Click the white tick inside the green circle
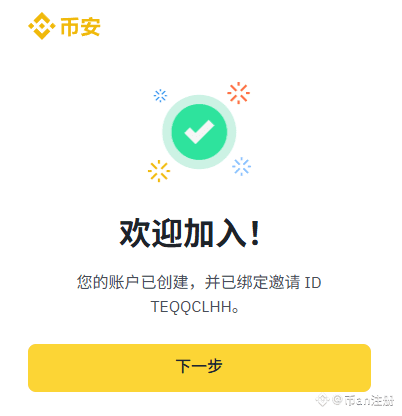Screen dimensions: 402x416 (x=199, y=131)
